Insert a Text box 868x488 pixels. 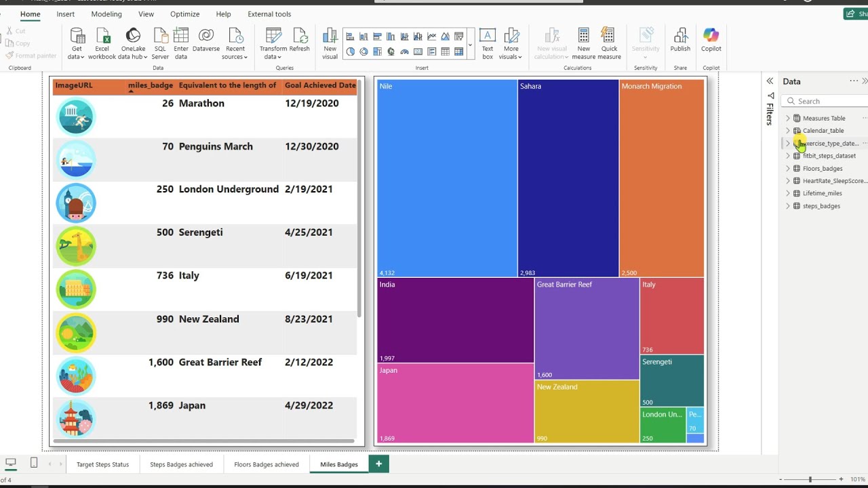(487, 44)
